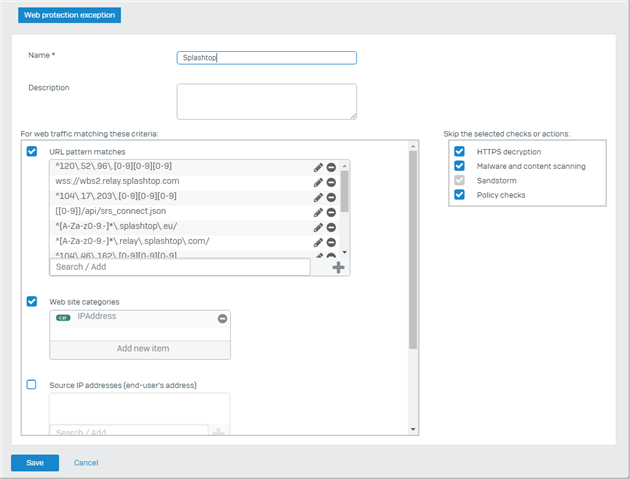Image resolution: width=630 pixels, height=479 pixels.
Task: Cancel the exception editing
Action: [x=86, y=463]
